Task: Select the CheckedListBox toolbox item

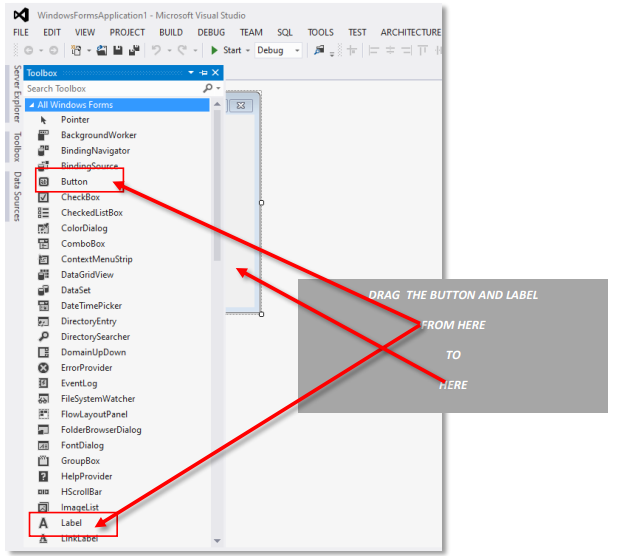Action: point(91,213)
